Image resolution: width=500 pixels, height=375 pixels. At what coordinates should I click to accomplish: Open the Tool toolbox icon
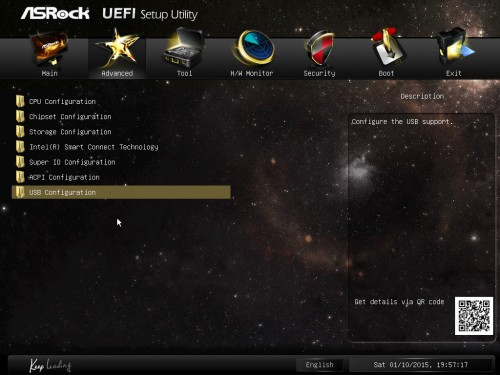click(x=184, y=48)
